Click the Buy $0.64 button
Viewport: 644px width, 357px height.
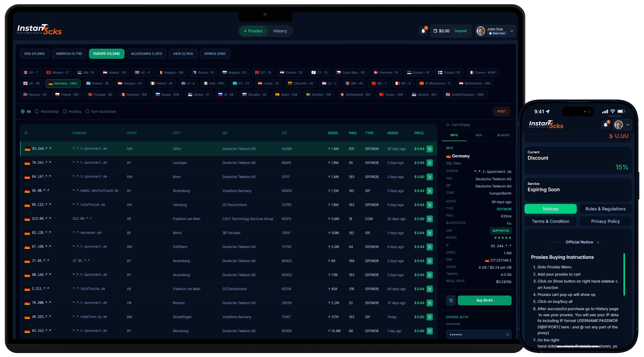(484, 301)
